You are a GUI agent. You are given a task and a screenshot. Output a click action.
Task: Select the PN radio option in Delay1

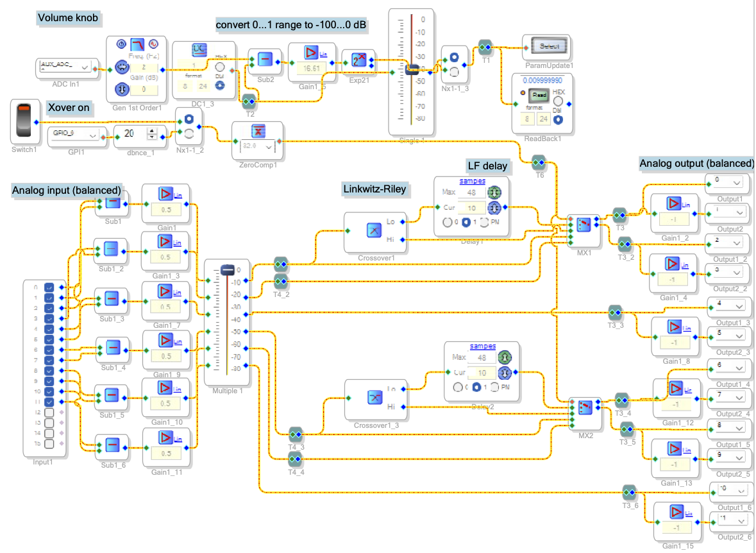pyautogui.click(x=485, y=222)
